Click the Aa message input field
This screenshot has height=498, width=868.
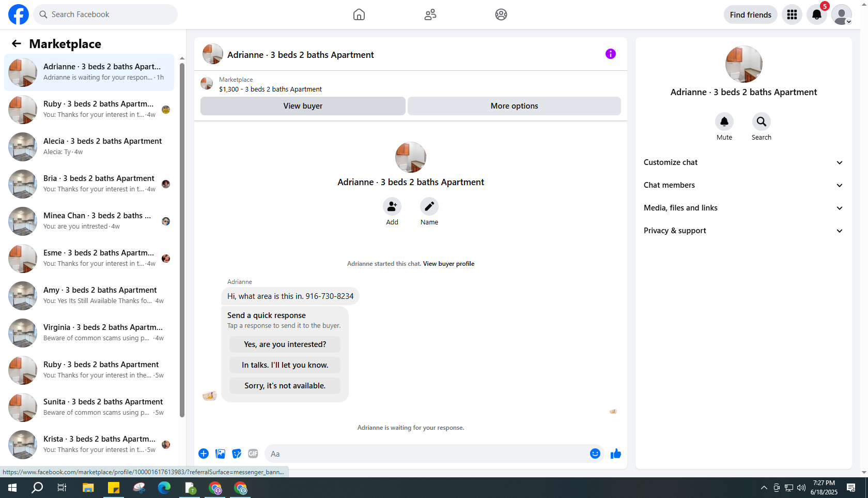point(427,454)
